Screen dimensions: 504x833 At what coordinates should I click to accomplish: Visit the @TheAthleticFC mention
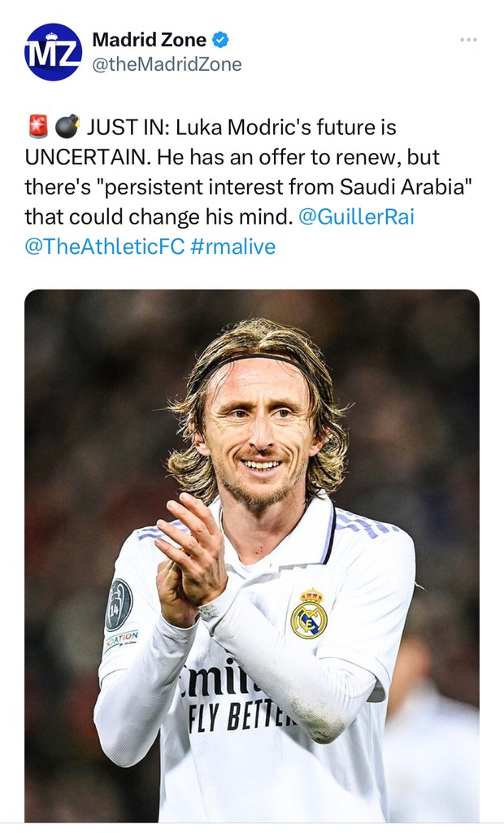(105, 246)
